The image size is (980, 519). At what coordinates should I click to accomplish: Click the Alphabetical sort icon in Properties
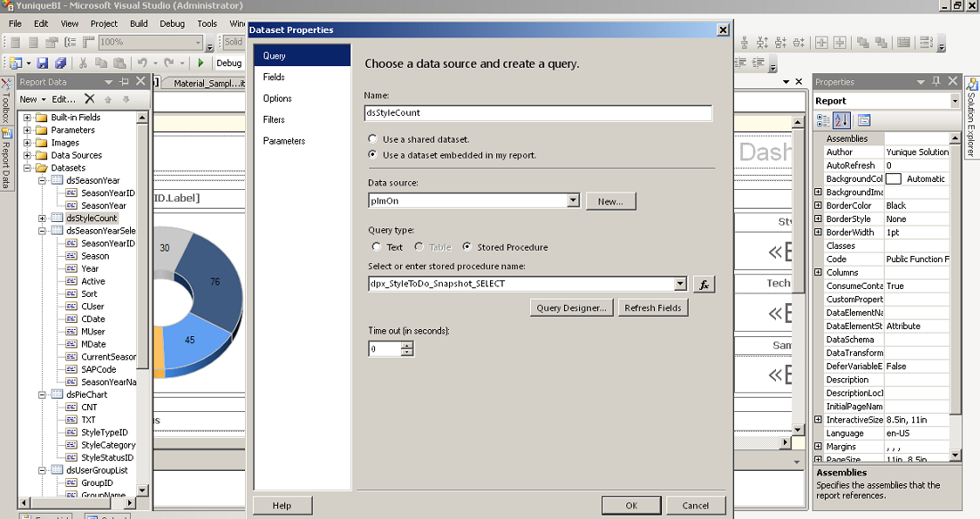[x=842, y=120]
